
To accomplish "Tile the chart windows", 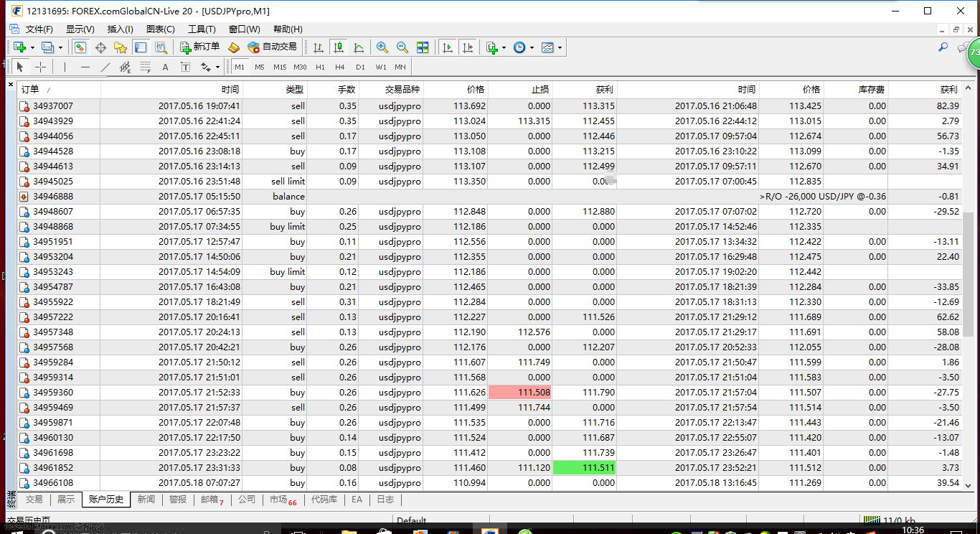I will (x=423, y=47).
